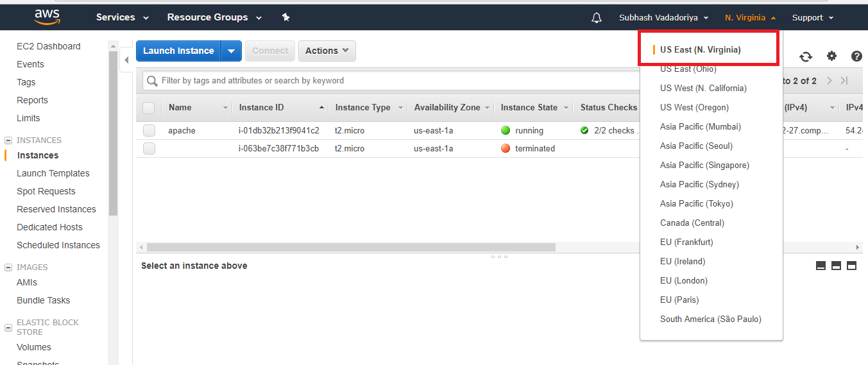Select the i-063be7c38f771b3cb instance checkbox
Viewport: 868px width, 365px height.
coord(149,148)
